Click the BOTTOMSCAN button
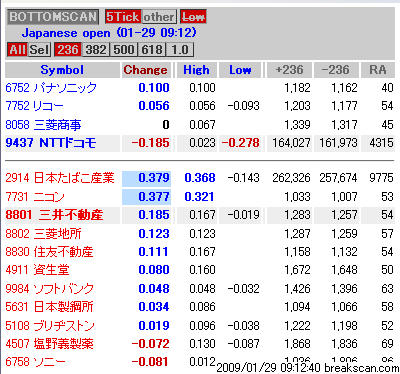This screenshot has width=400, height=374. click(53, 17)
